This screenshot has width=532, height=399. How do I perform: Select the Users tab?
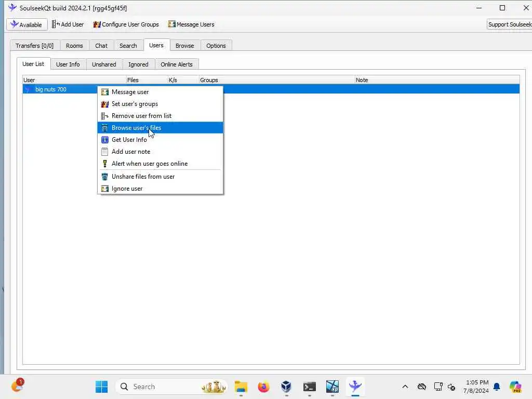[156, 45]
